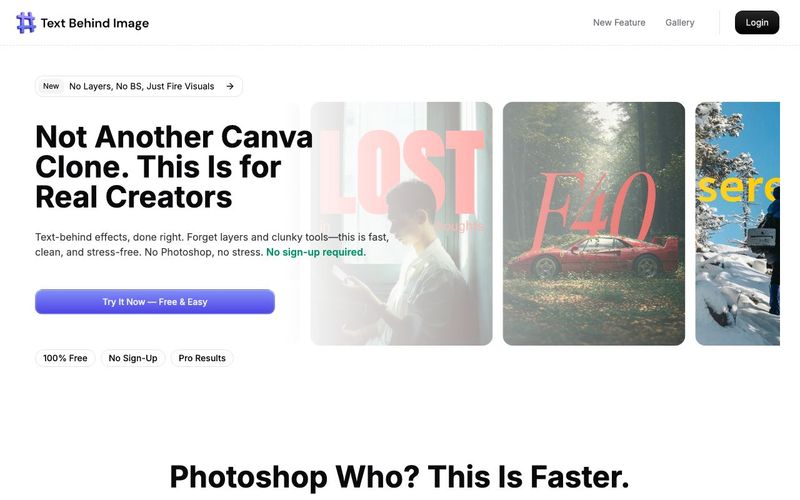This screenshot has height=500, width=800.
Task: Click the purple hashtag logo icon
Action: [x=26, y=22]
